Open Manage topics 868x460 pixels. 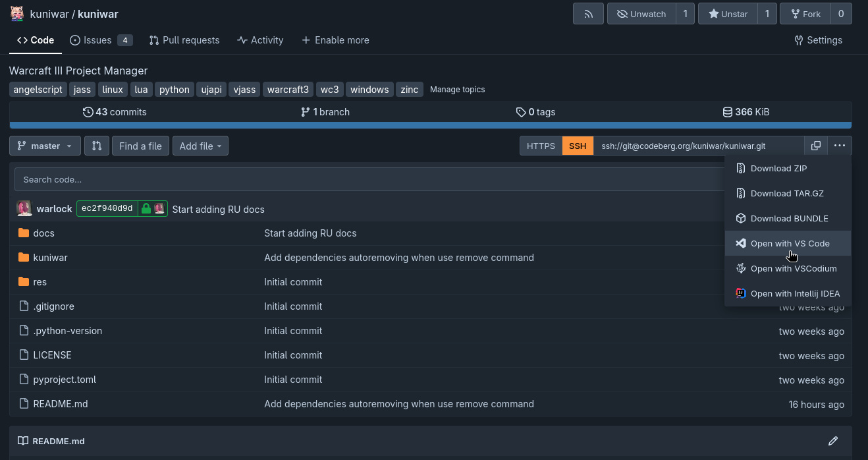pos(457,89)
